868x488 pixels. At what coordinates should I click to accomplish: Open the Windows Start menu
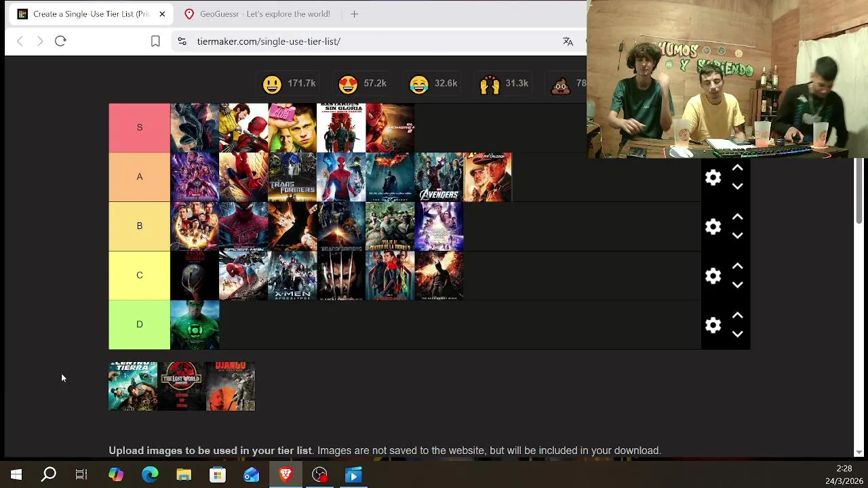click(x=16, y=474)
